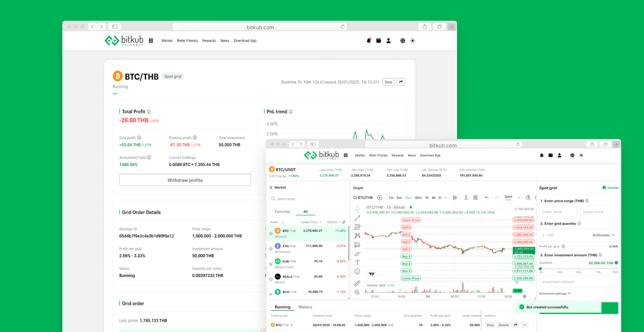Expand Advanced settings
644x332 pixels.
click(x=555, y=294)
